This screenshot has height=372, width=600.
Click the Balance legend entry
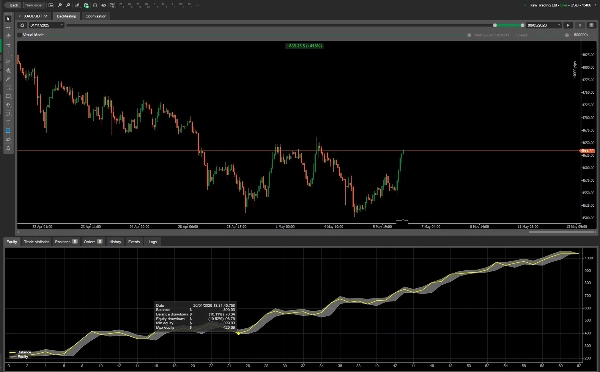21,352
